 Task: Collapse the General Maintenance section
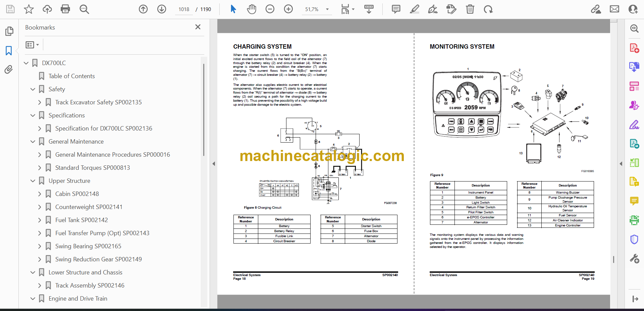tap(33, 142)
